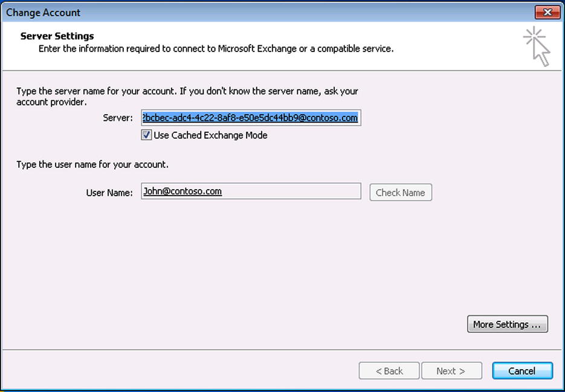Click the Check Name button
Image resolution: width=565 pixels, height=392 pixels.
(x=401, y=193)
